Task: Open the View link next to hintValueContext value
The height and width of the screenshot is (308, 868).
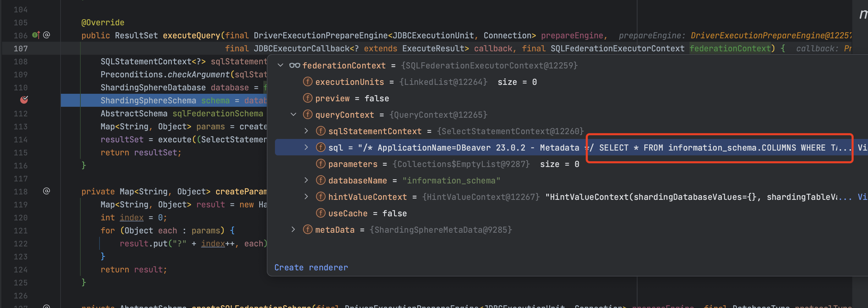Action: [863, 197]
